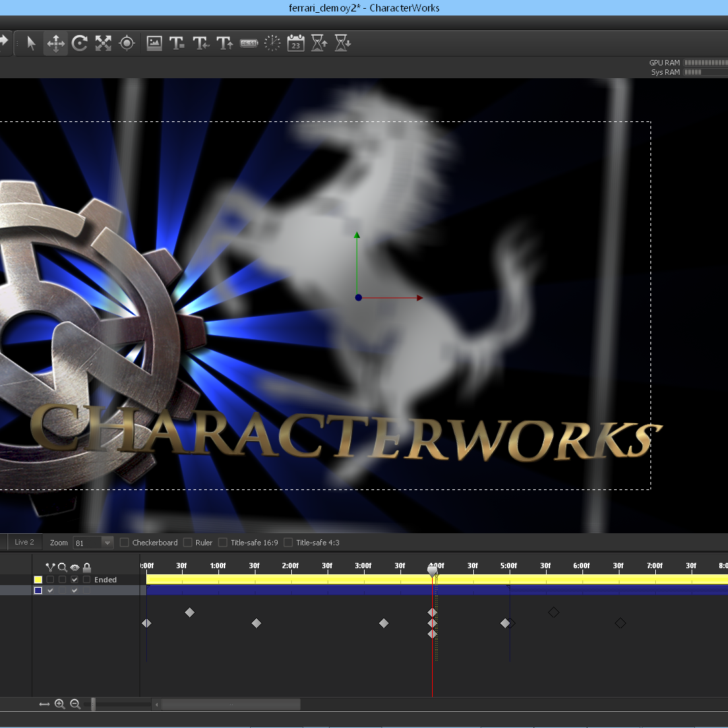Screen dimensions: 728x728
Task: Switch to the Live 2 tab
Action: (24, 542)
